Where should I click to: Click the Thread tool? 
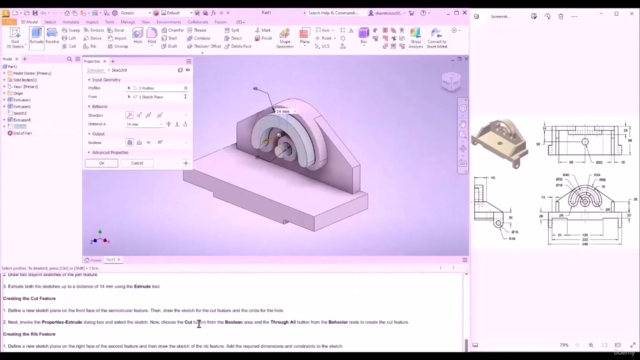pyautogui.click(x=197, y=30)
